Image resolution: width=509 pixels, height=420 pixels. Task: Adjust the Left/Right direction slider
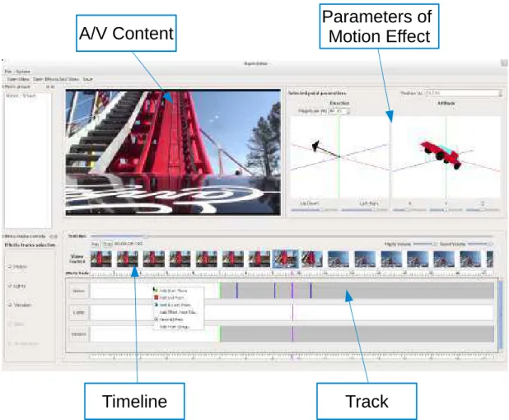[x=365, y=210]
